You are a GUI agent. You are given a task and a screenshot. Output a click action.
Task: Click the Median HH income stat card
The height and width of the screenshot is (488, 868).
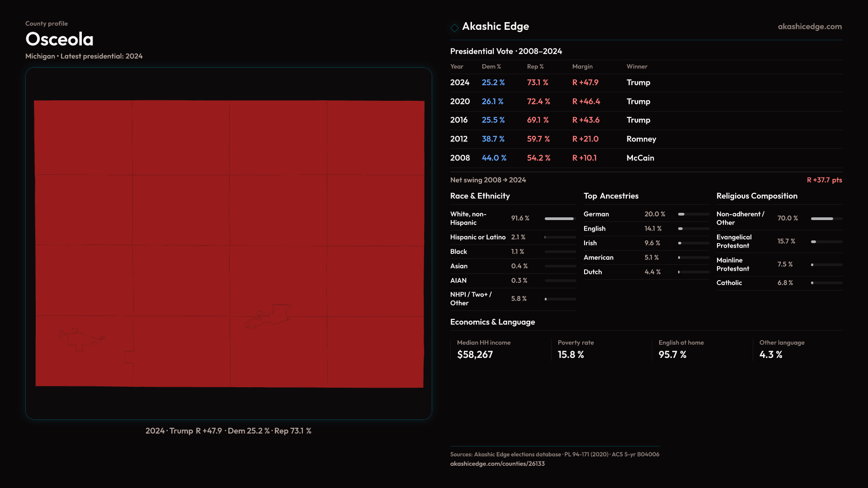pyautogui.click(x=483, y=349)
